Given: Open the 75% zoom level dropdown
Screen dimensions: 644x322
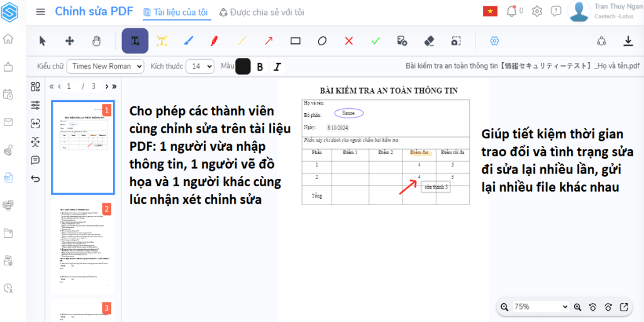Looking at the screenshot, I should coord(541,307).
